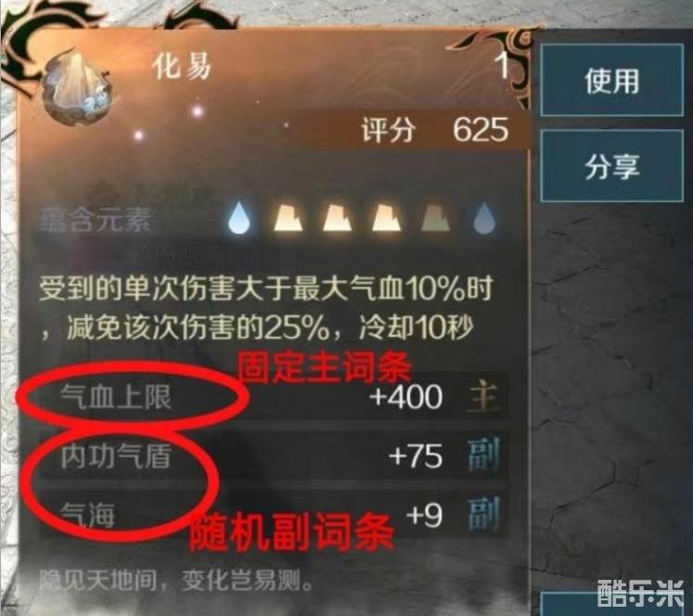Select the 化易 item icon
693x616 pixels.
click(x=76, y=87)
